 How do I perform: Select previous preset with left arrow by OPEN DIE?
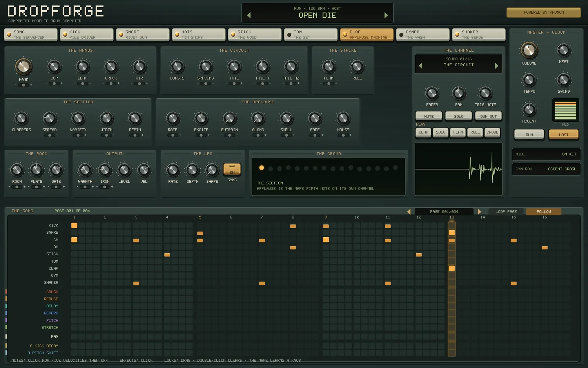point(249,15)
